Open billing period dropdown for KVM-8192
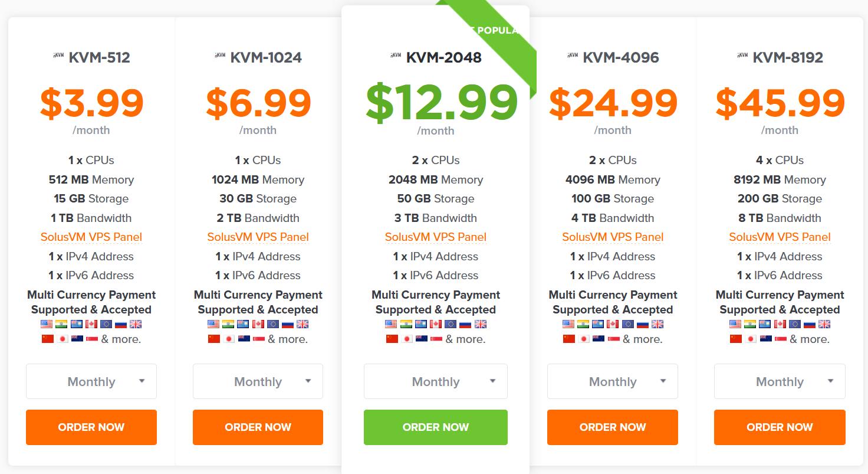 tap(780, 381)
